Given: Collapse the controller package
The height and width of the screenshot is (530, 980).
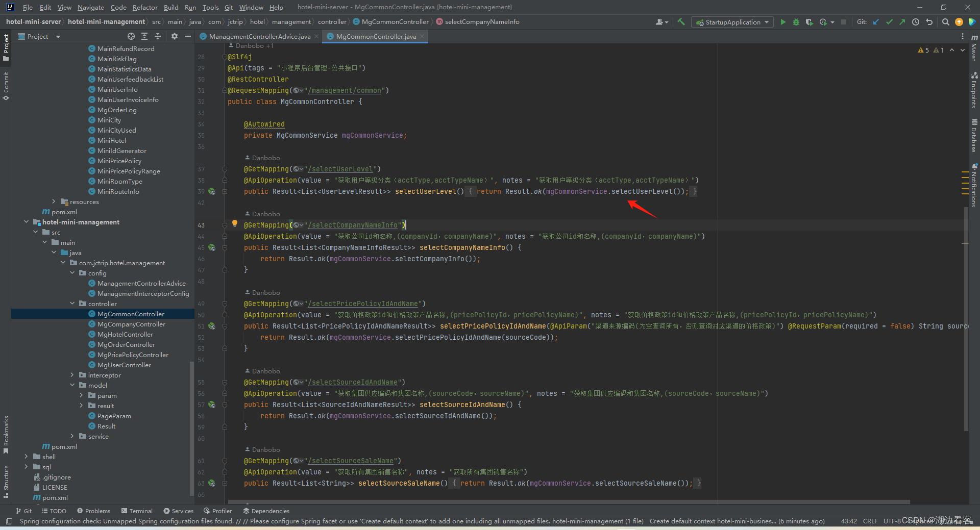Looking at the screenshot, I should pyautogui.click(x=72, y=304).
